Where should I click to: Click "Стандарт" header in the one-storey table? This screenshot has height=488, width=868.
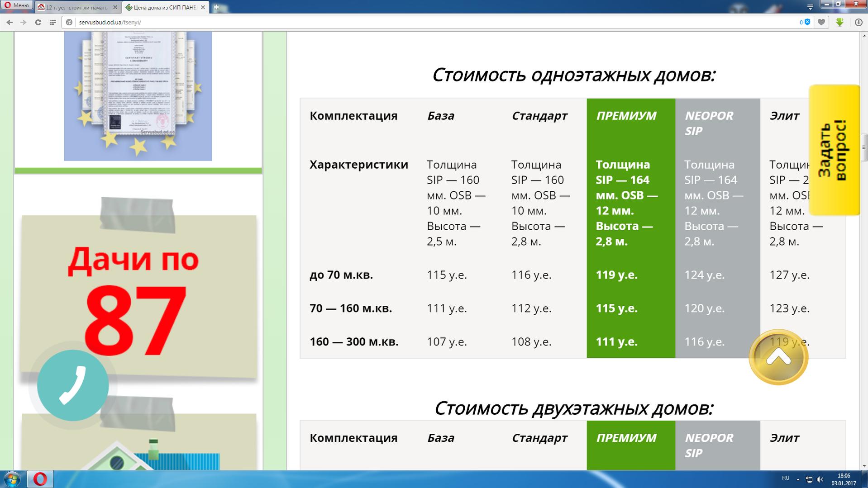pos(539,116)
